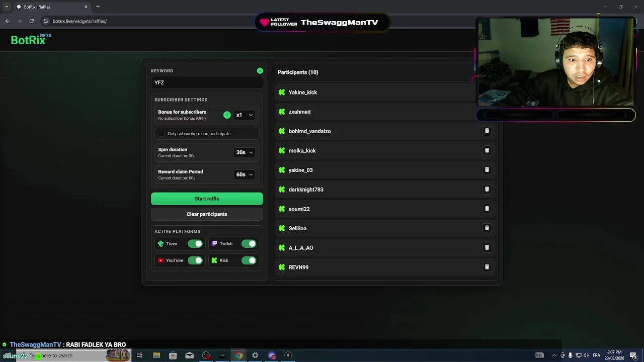Open the notification center
The image size is (644, 362).
point(633,355)
